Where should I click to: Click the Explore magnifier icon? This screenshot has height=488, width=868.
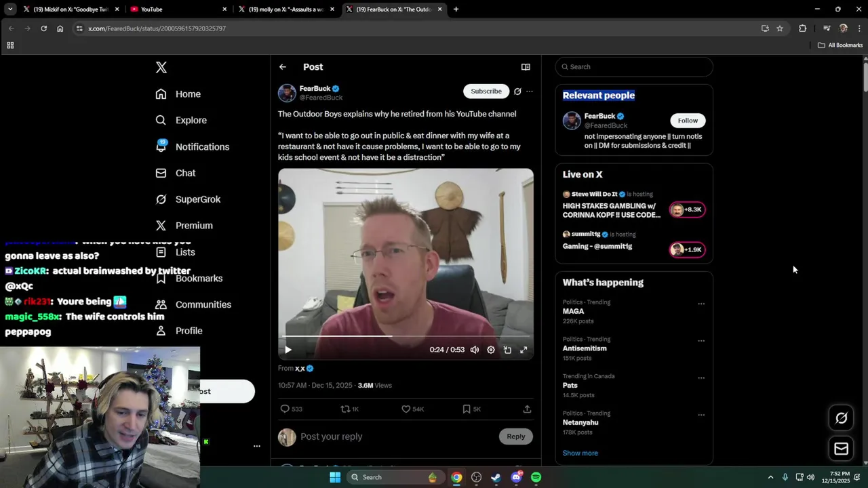pos(161,120)
